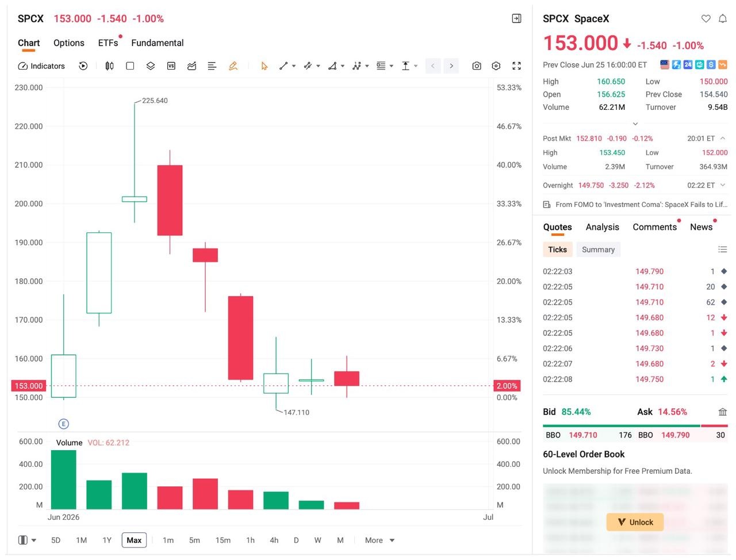Toggle the Ticks view in Quotes

coord(557,250)
